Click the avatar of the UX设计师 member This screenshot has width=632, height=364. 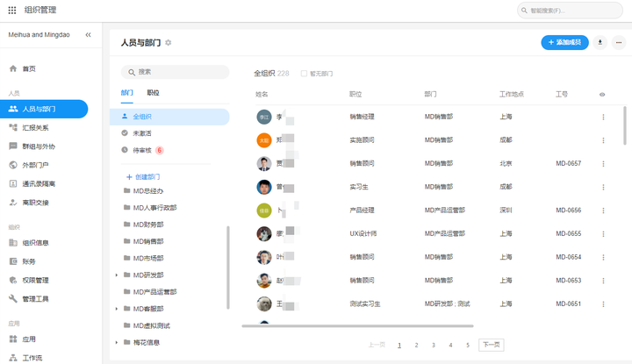pyautogui.click(x=264, y=233)
